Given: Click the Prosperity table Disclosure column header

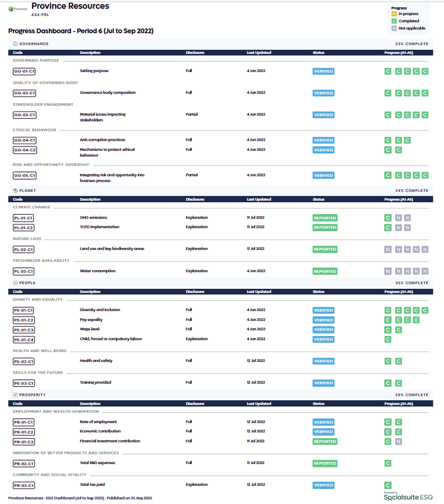Looking at the screenshot, I should 195,404.
